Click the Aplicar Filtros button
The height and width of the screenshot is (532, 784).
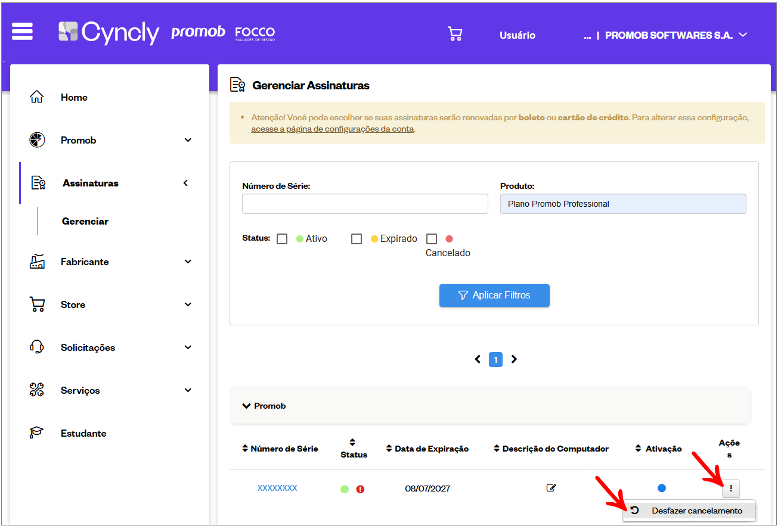click(494, 295)
